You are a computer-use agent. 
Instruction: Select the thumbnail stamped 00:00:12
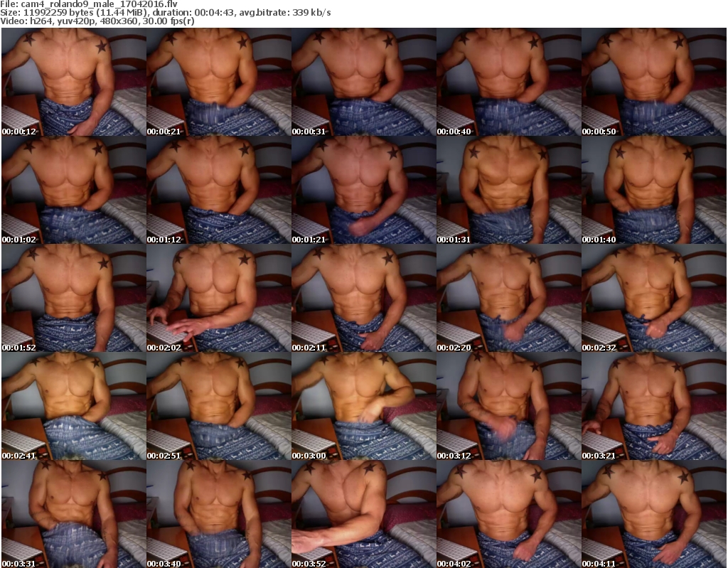click(74, 82)
